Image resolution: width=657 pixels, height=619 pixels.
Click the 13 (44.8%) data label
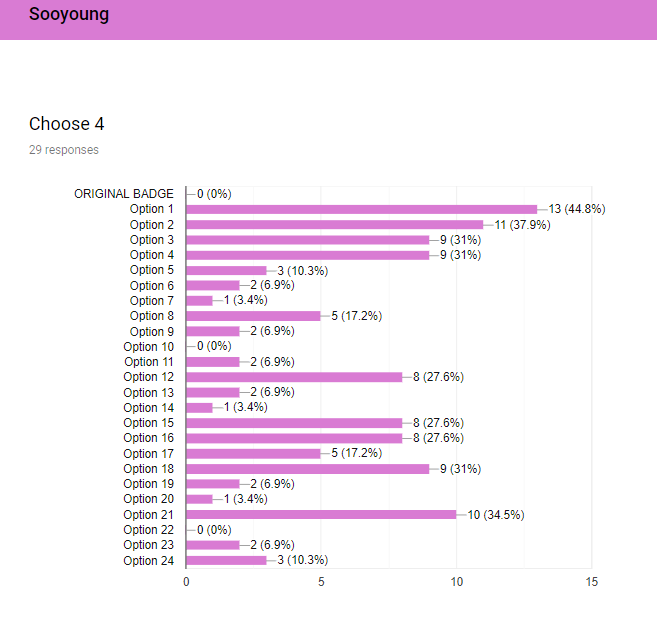click(577, 209)
